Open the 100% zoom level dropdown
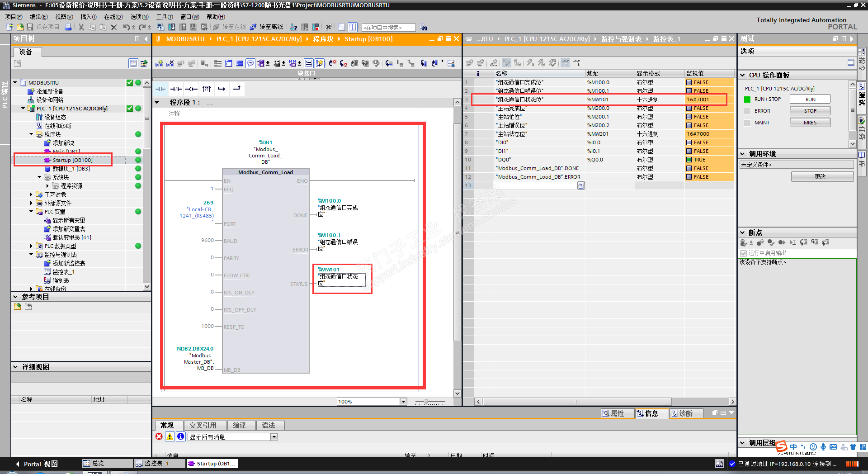 coord(403,402)
